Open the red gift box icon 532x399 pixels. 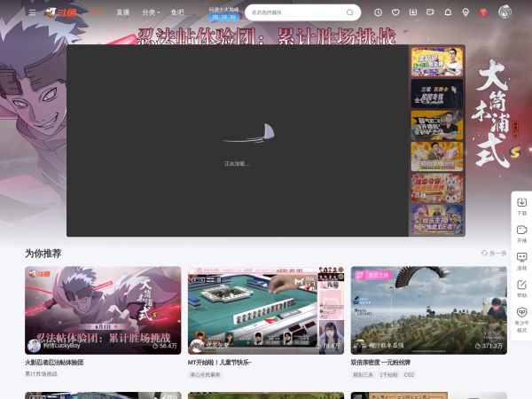click(483, 12)
